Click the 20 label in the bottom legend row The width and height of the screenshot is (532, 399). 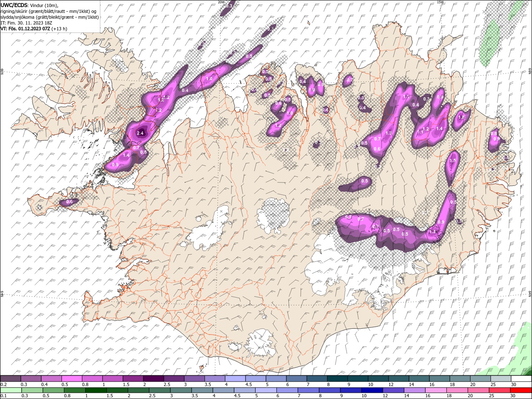(470, 396)
